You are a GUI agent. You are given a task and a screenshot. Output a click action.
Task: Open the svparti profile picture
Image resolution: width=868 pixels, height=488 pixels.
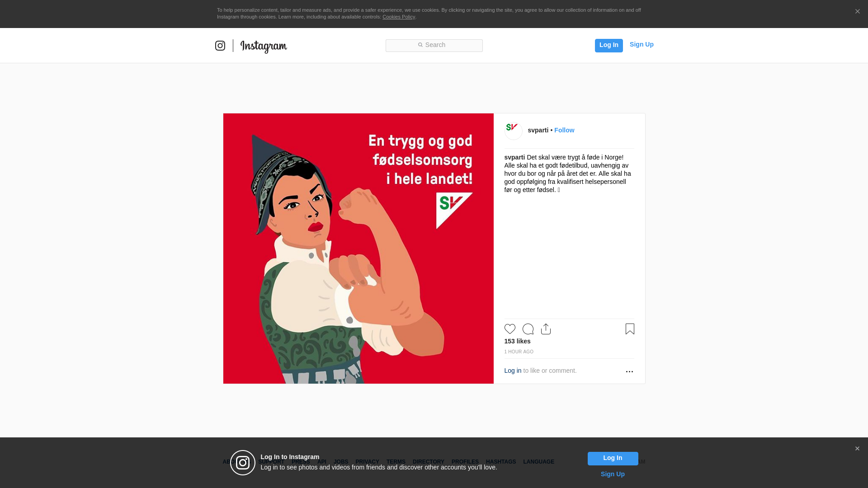(x=514, y=131)
